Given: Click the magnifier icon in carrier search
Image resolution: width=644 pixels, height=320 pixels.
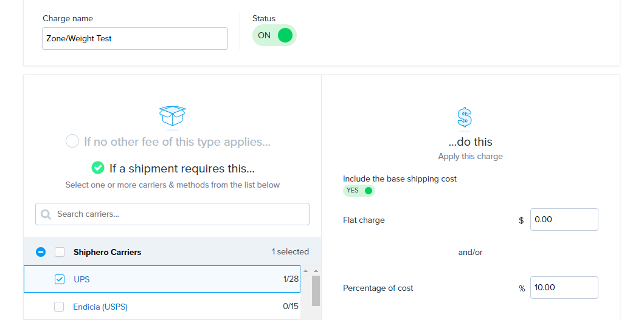Looking at the screenshot, I should [46, 214].
